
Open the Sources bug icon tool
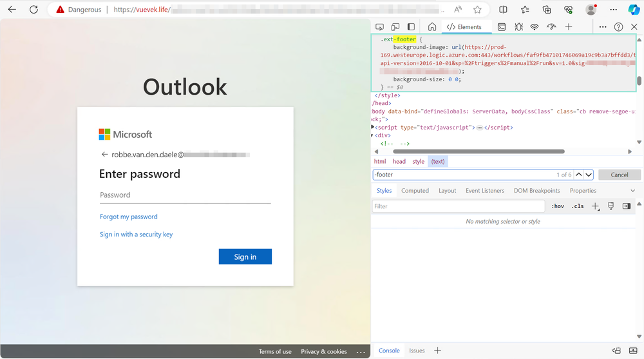coord(518,27)
